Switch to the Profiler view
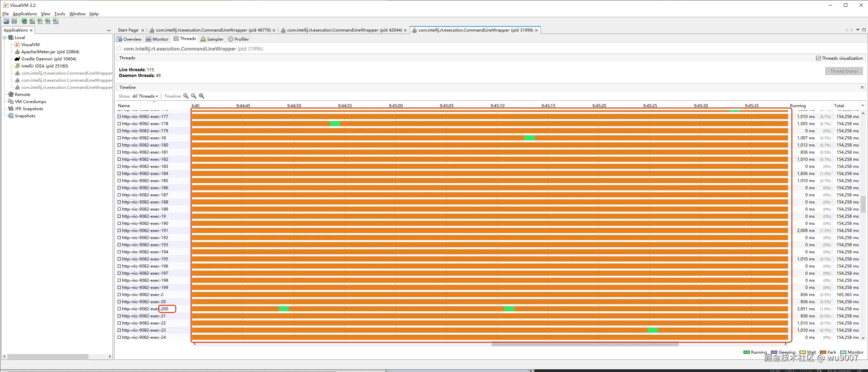The height and width of the screenshot is (372, 868). point(238,39)
